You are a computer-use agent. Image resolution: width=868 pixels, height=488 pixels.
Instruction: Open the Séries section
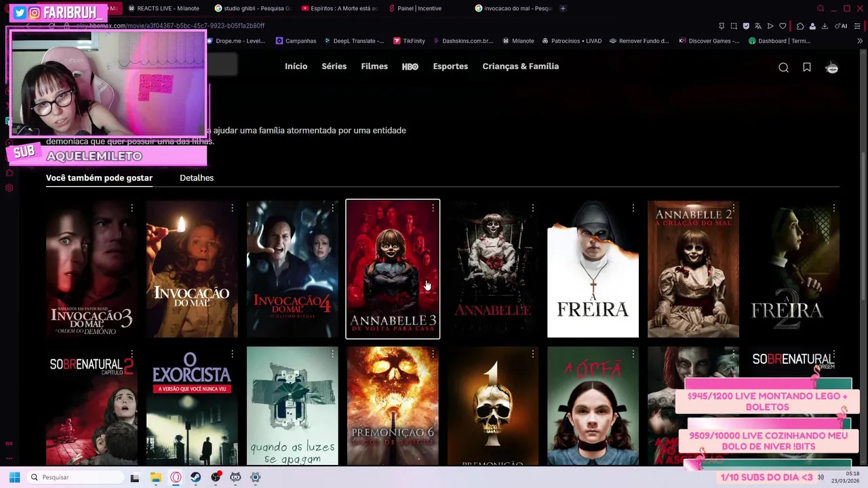coord(334,66)
